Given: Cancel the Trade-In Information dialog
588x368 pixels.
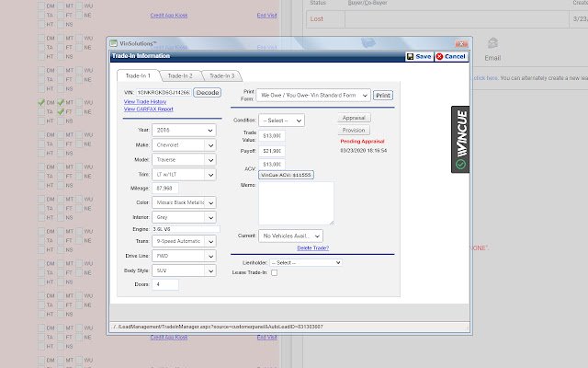Looking at the screenshot, I should (x=451, y=56).
